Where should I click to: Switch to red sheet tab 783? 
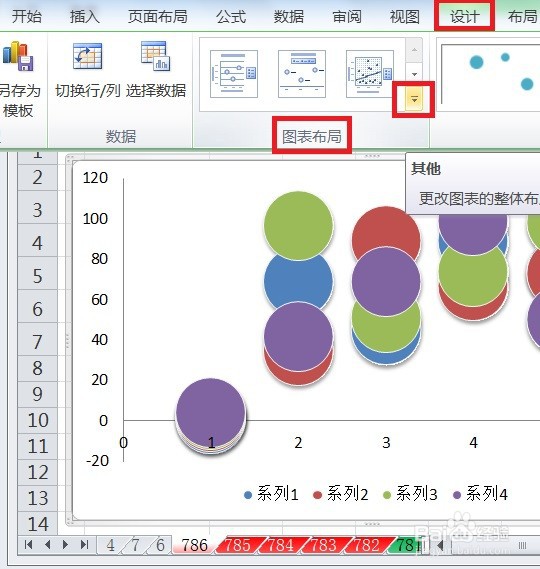[x=324, y=545]
